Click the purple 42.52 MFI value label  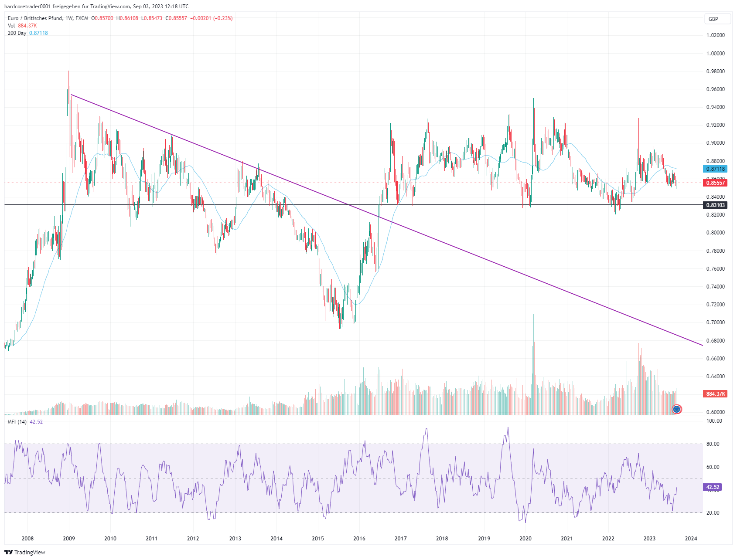[x=713, y=487]
